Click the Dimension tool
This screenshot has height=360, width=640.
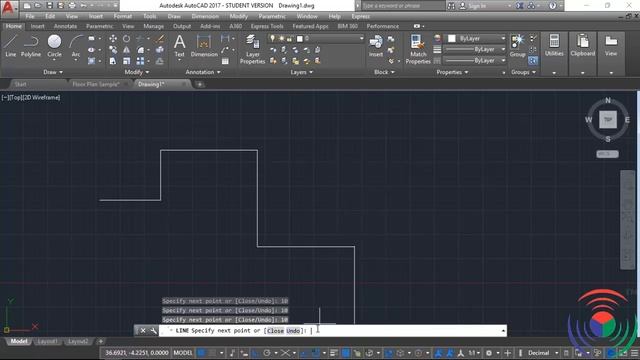click(204, 46)
